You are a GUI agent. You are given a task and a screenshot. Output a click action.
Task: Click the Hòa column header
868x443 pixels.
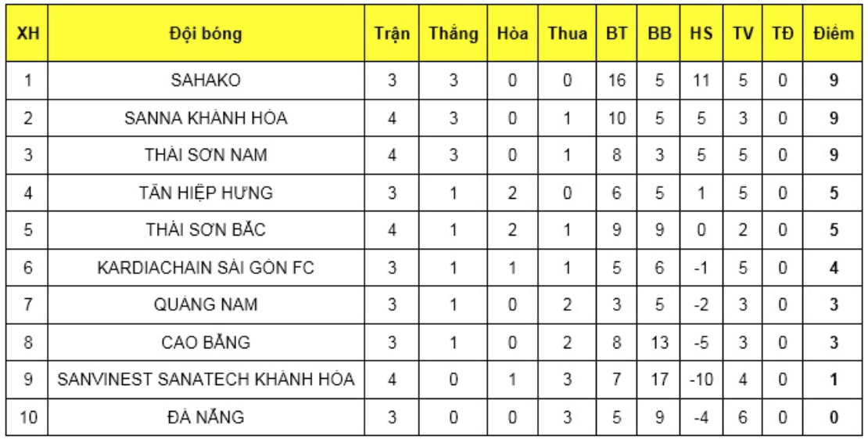pos(514,35)
